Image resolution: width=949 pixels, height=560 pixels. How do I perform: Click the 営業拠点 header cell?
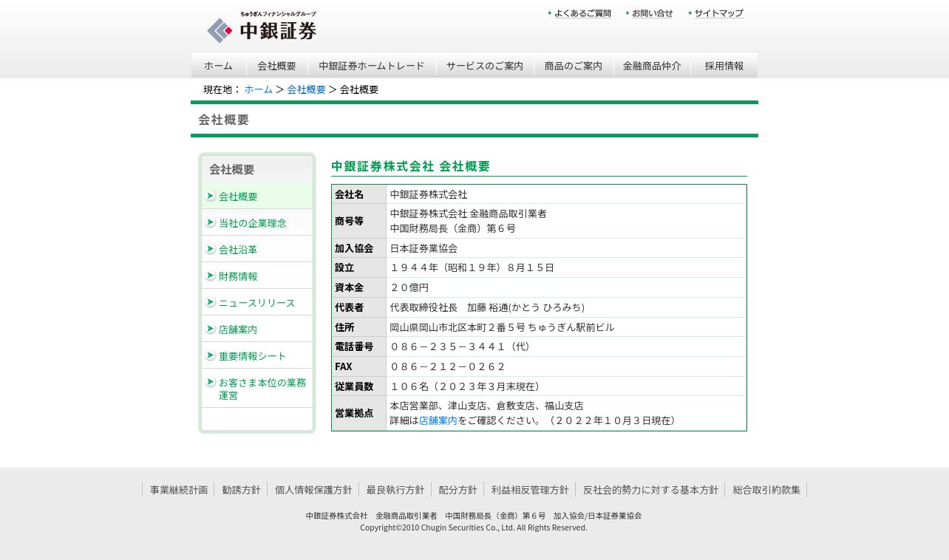coord(359,413)
